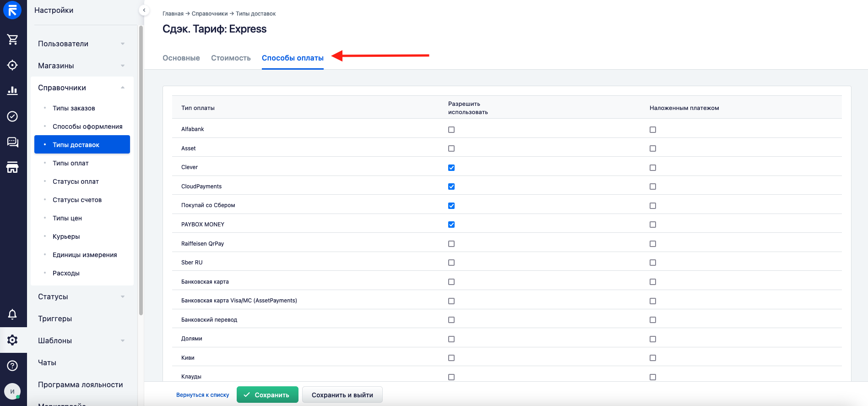Enable Sber RU allow-use checkbox

(x=451, y=263)
